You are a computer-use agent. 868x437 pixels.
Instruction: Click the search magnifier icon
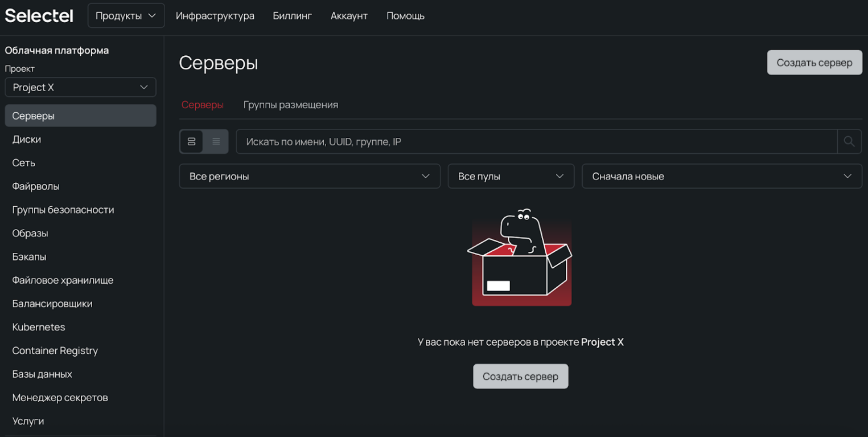tap(849, 141)
